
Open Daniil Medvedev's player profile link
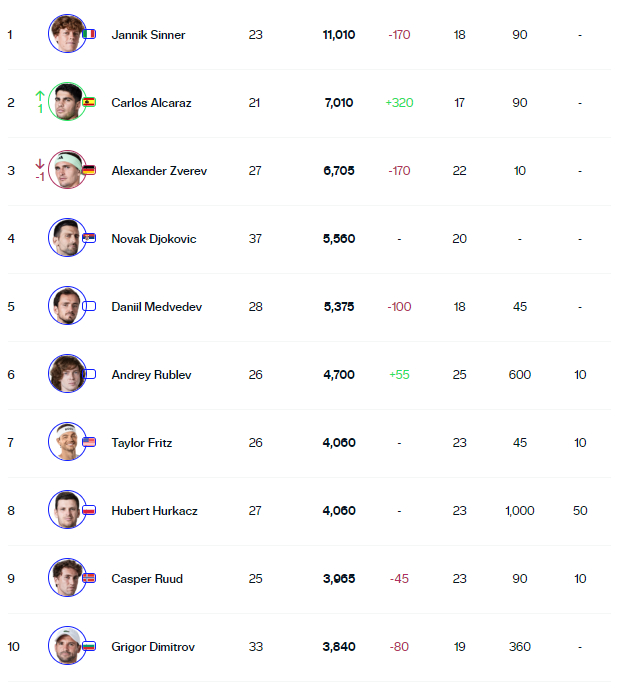(x=156, y=307)
